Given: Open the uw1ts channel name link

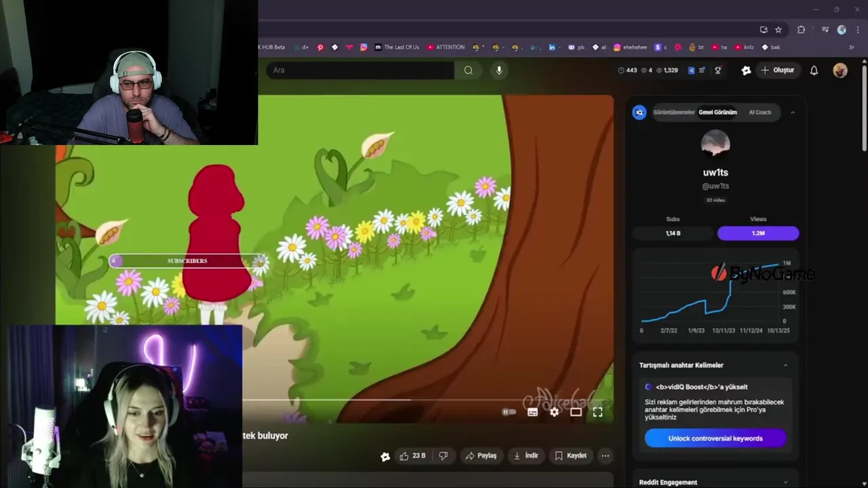Looking at the screenshot, I should coord(715,173).
